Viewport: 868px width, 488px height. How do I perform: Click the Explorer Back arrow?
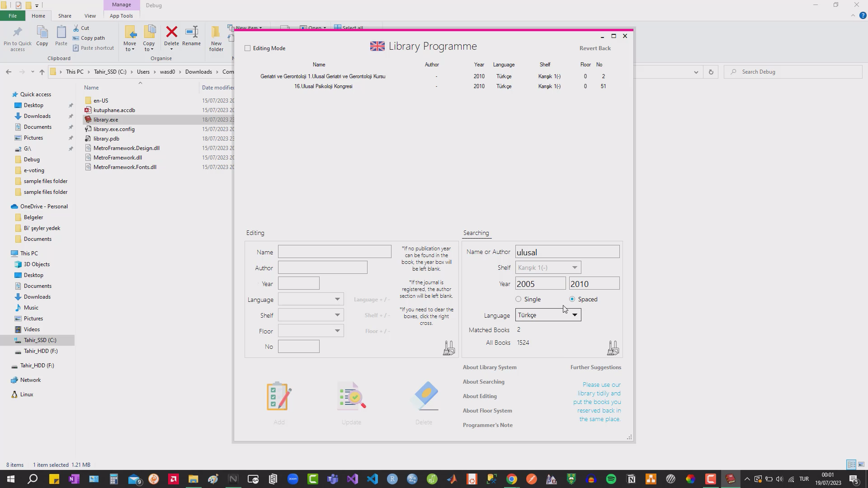coord(9,72)
